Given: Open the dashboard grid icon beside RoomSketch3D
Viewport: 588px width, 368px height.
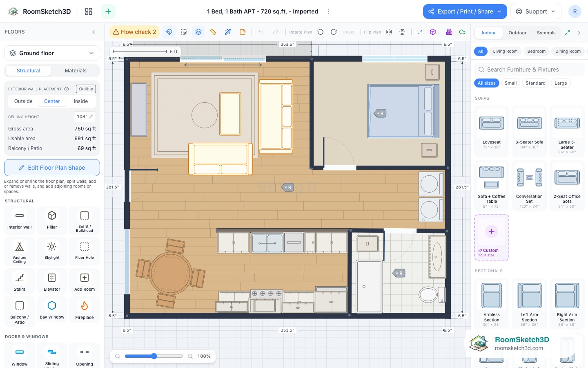Looking at the screenshot, I should point(89,11).
